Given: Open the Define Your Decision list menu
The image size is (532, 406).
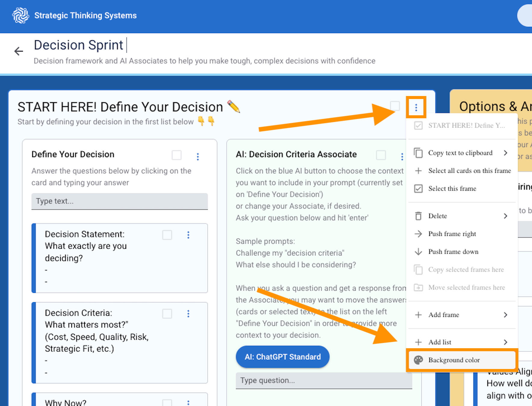Looking at the screenshot, I should tap(198, 157).
